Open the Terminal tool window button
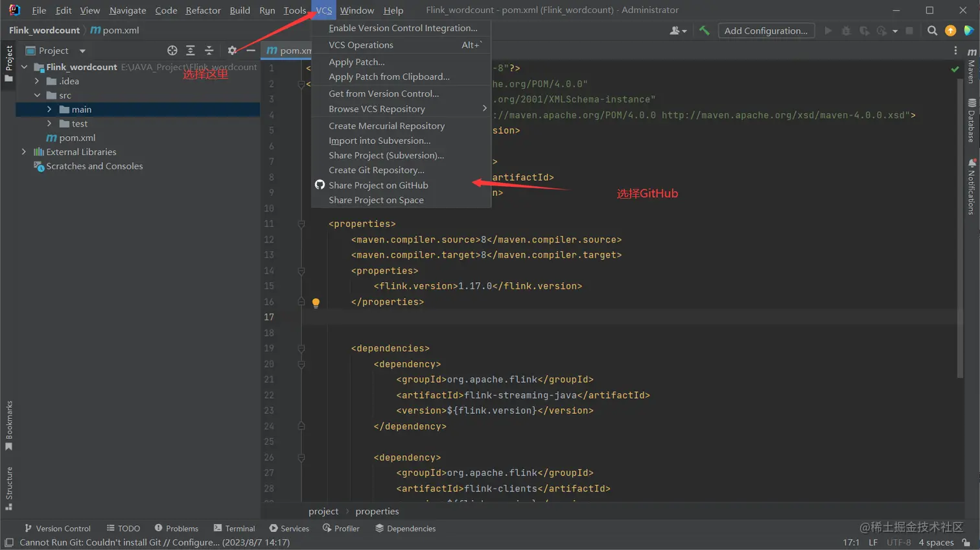The height and width of the screenshot is (550, 980). click(x=234, y=529)
